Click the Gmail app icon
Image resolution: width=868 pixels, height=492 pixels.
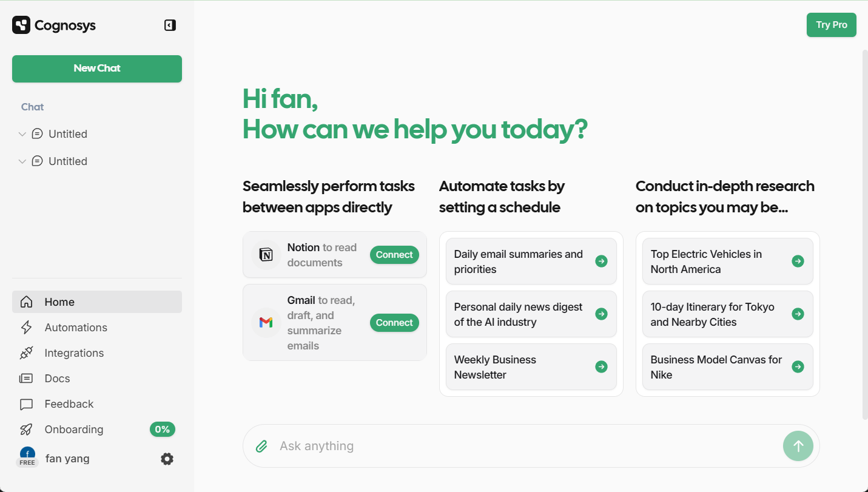266,323
